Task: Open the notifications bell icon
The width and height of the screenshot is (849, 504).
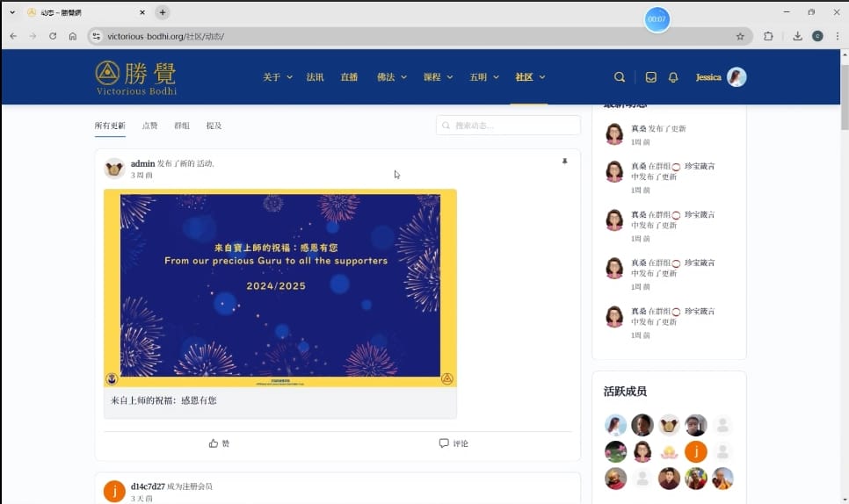Action: [673, 77]
